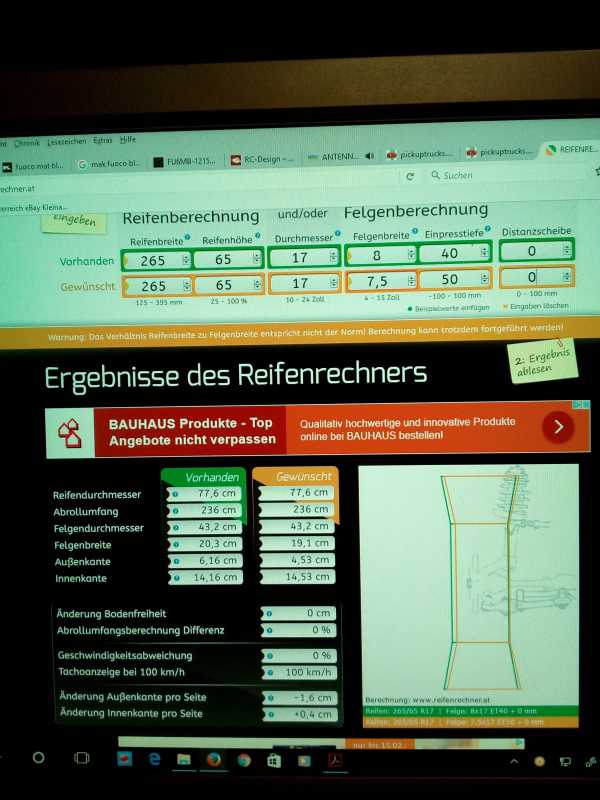600x800 pixels.
Task: Open the Lesezeichen menu
Action: pos(67,142)
